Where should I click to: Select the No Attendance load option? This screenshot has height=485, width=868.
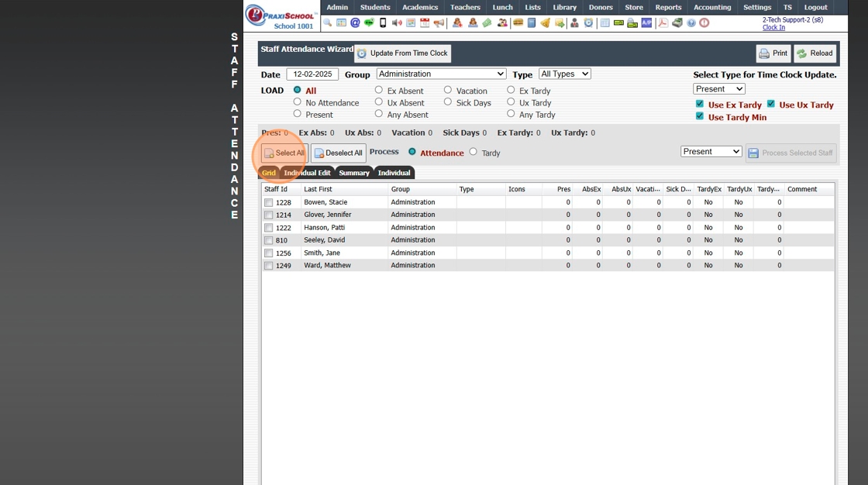(298, 101)
